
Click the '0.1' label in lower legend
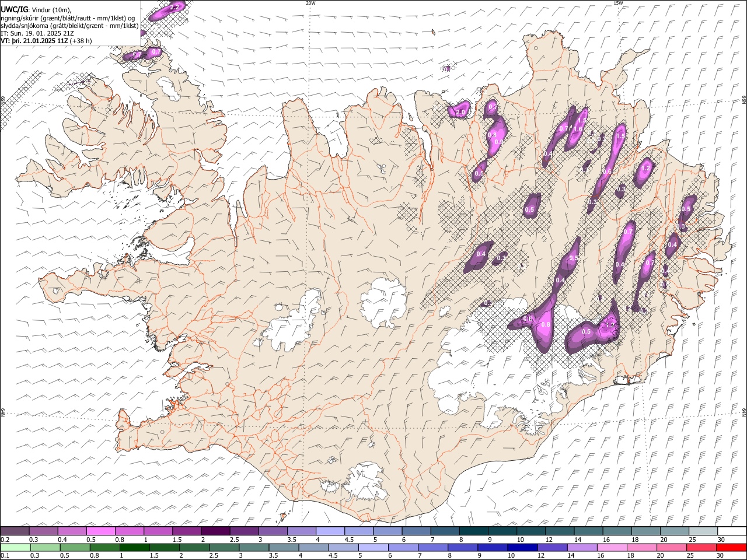point(5,556)
